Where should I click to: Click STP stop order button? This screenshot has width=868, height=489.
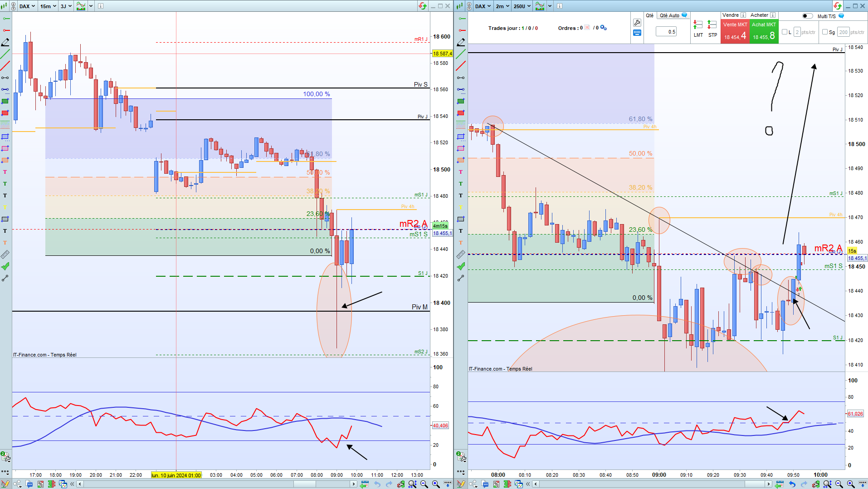pyautogui.click(x=712, y=28)
